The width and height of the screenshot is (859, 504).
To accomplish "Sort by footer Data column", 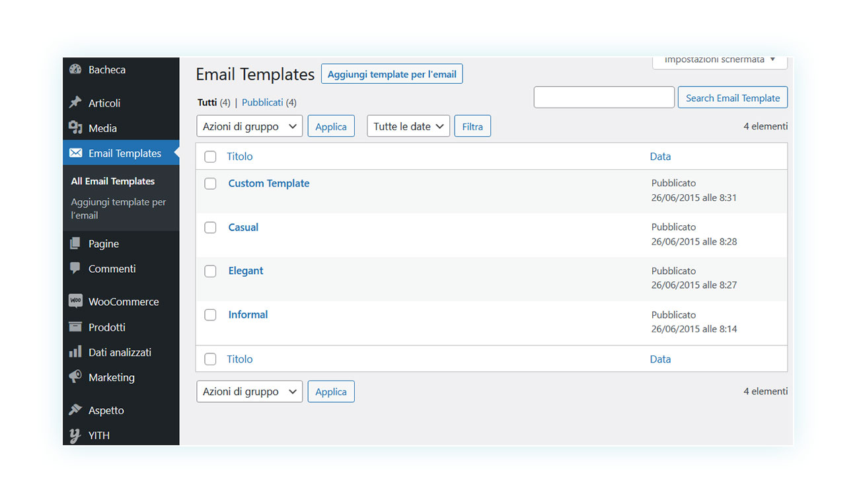I will coord(660,359).
